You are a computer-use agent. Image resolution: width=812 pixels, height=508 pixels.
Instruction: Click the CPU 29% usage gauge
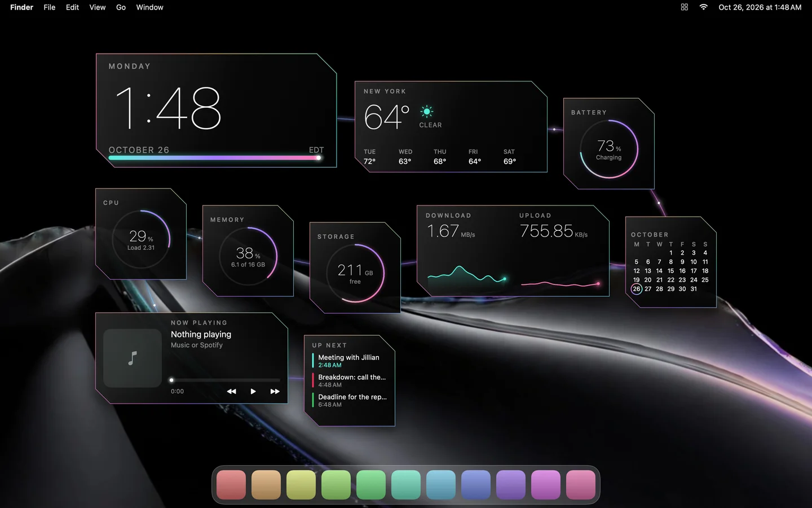point(141,239)
